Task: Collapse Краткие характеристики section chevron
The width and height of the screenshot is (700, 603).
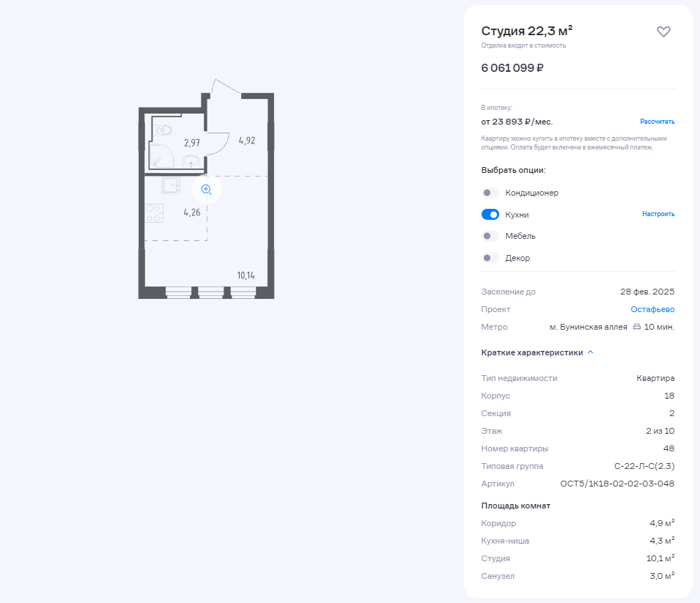Action: pos(591,352)
